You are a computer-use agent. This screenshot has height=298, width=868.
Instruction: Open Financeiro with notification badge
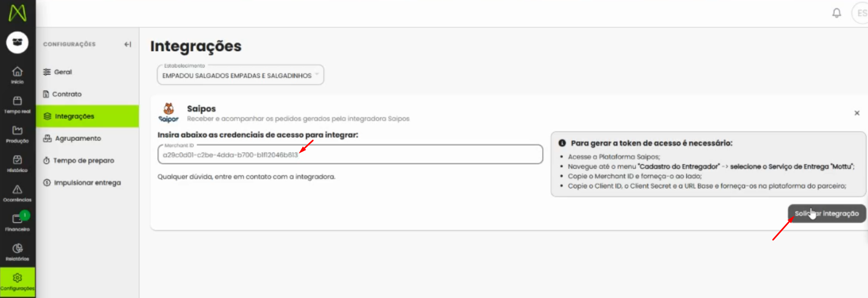(17, 222)
